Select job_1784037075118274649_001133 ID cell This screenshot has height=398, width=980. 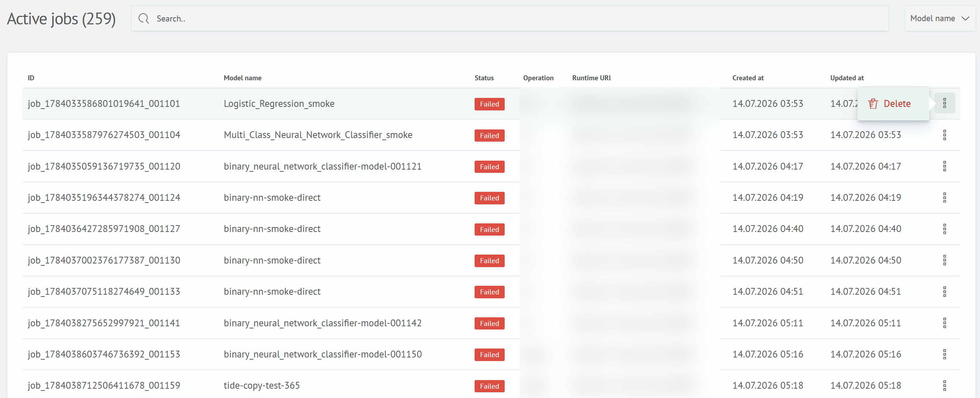(104, 292)
